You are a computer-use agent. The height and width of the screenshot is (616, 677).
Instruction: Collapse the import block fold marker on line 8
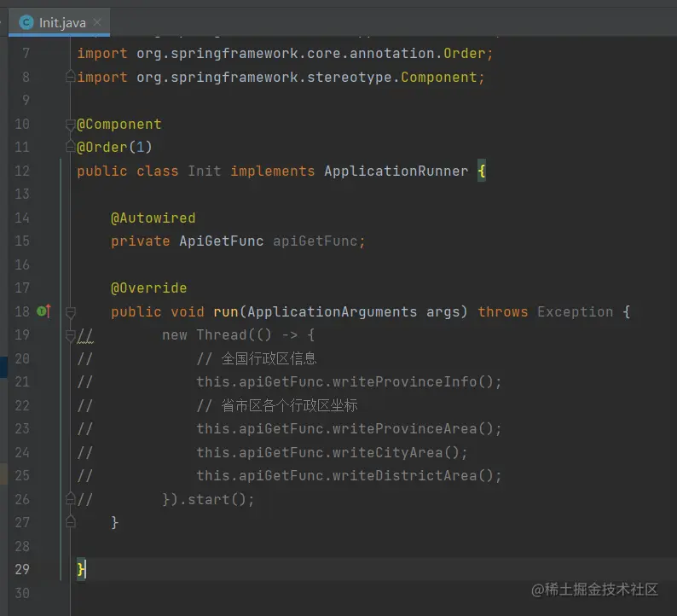[70, 77]
